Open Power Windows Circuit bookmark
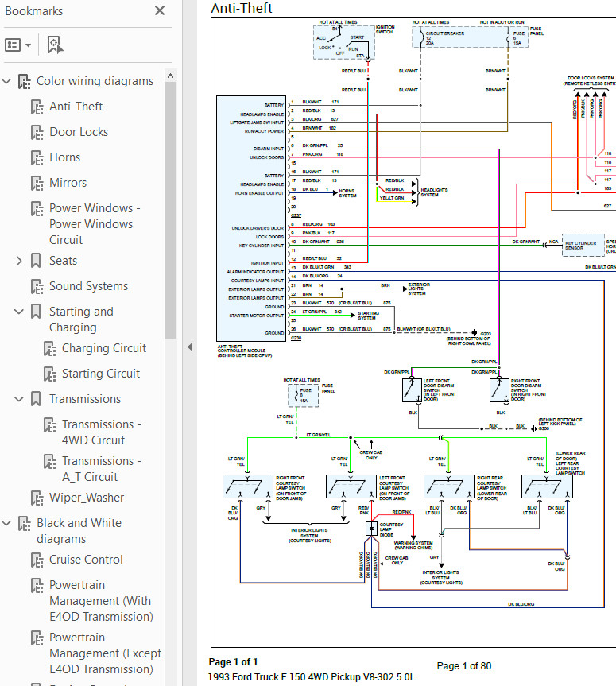The image size is (616, 686). coord(95,223)
